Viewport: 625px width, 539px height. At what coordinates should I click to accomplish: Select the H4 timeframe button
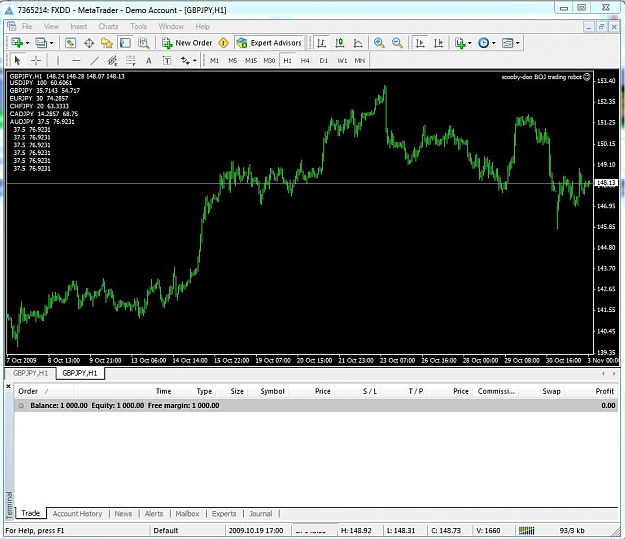click(305, 61)
